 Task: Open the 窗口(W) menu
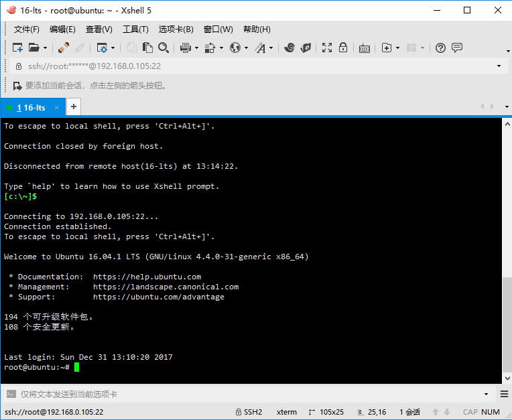coord(218,29)
